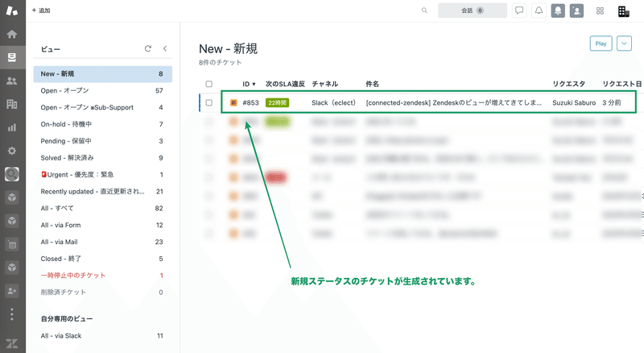
Task: Select the Pending - 保留中 view
Action: pos(103,141)
